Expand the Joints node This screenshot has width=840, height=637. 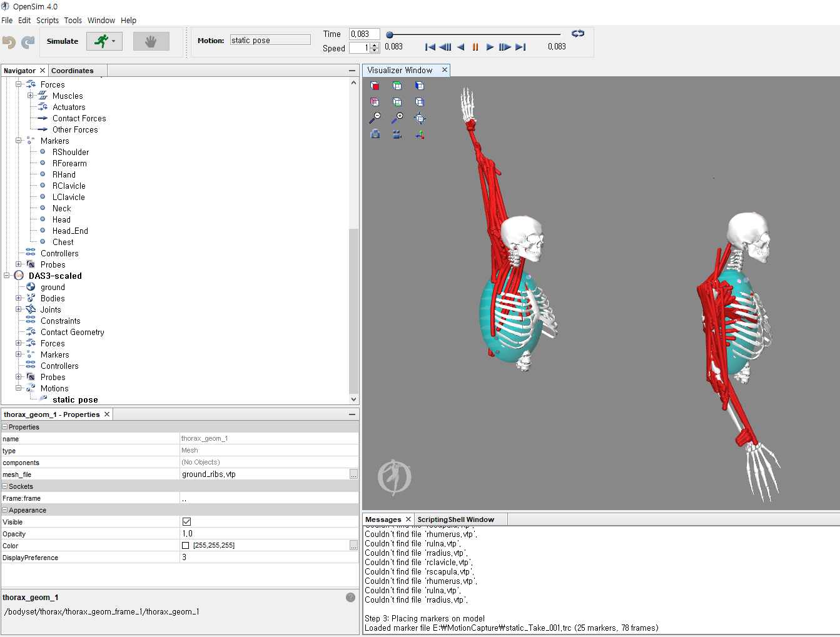pyautogui.click(x=19, y=309)
